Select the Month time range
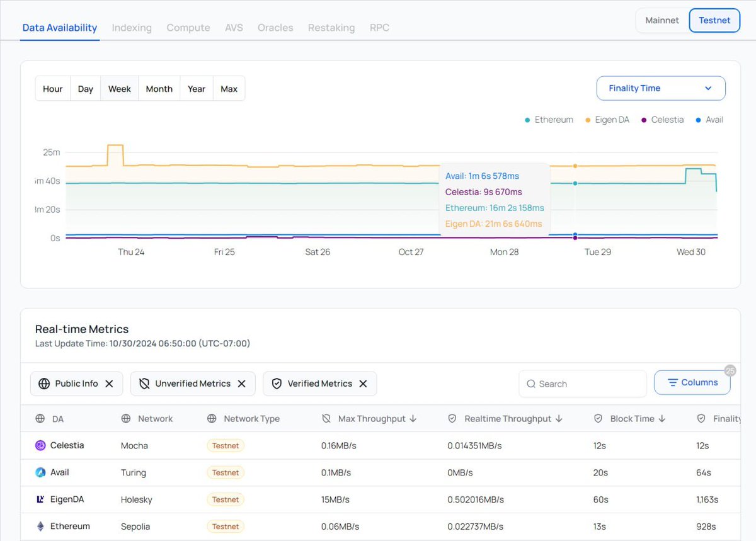 click(x=159, y=89)
